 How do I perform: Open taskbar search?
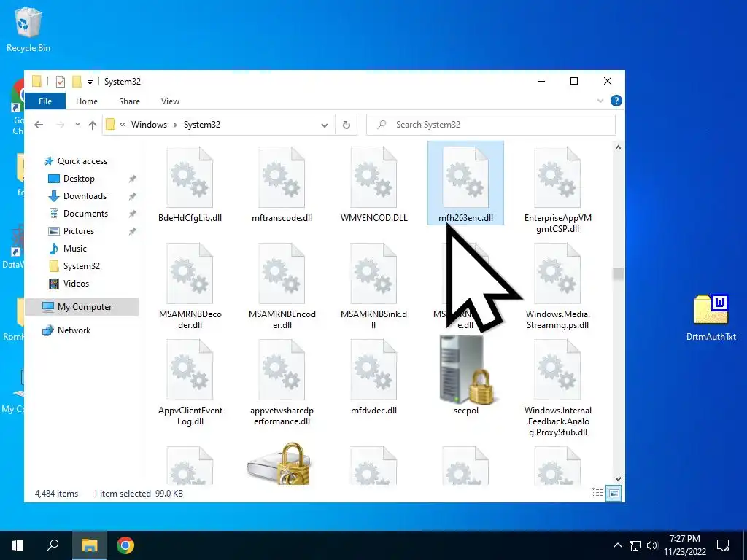pyautogui.click(x=53, y=545)
